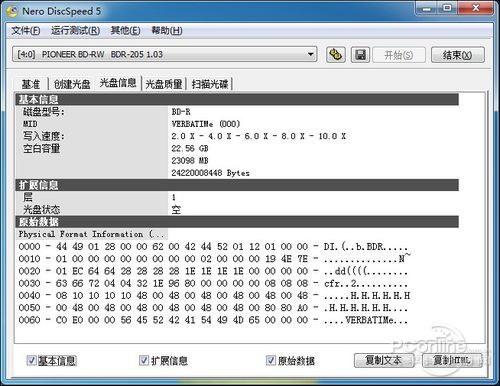Switch to the 光盘质量 tab
Screen dimensions: 500x386
tap(164, 84)
